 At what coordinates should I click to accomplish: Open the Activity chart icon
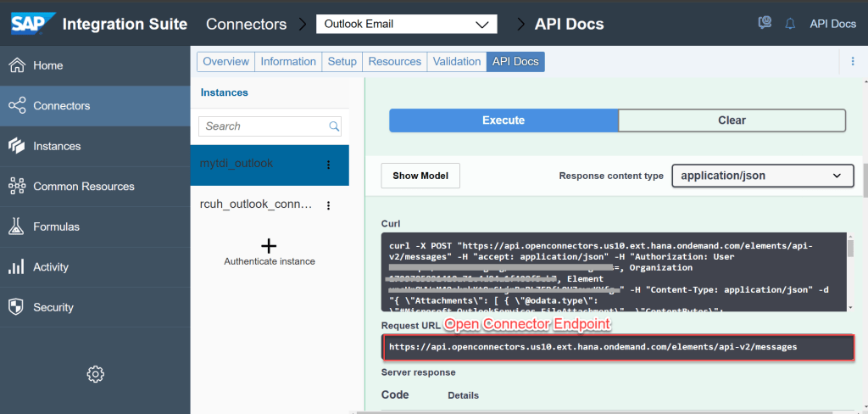(x=16, y=267)
